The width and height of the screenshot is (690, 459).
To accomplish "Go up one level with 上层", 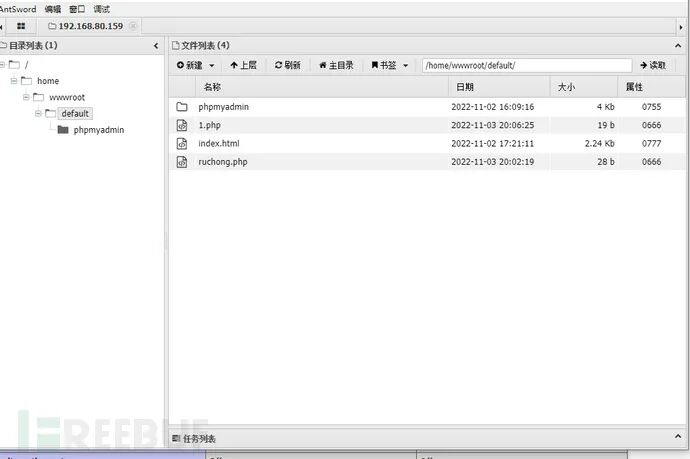I will click(x=243, y=65).
